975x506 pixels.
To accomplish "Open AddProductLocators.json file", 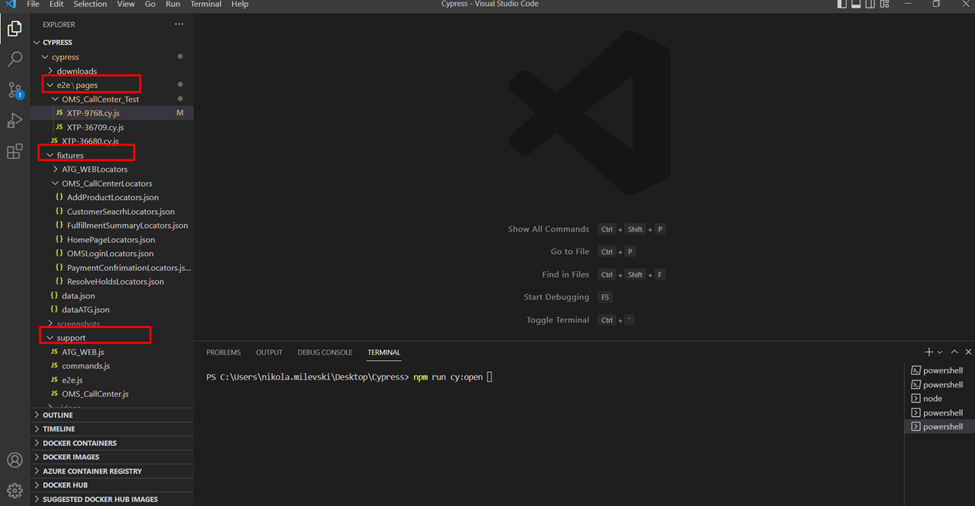I will point(112,198).
